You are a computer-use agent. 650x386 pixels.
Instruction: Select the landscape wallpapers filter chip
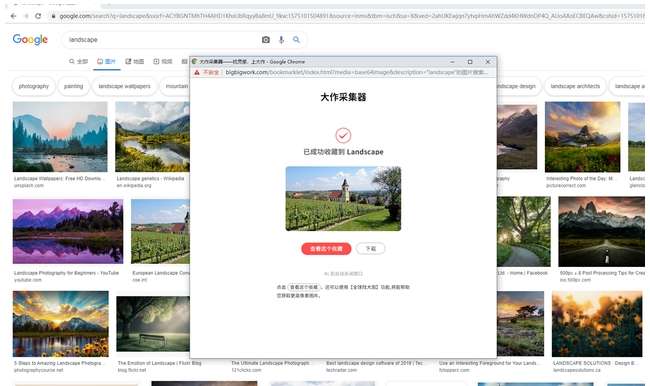(x=124, y=86)
